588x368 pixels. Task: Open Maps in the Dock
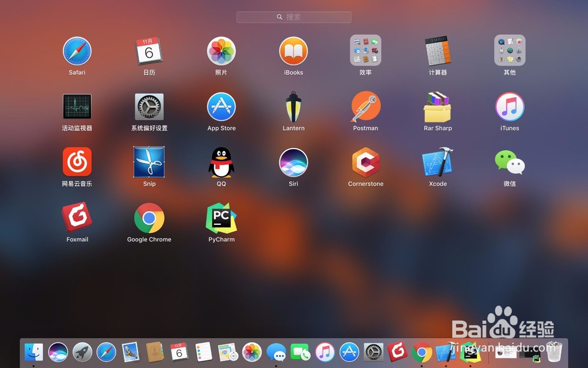click(228, 352)
